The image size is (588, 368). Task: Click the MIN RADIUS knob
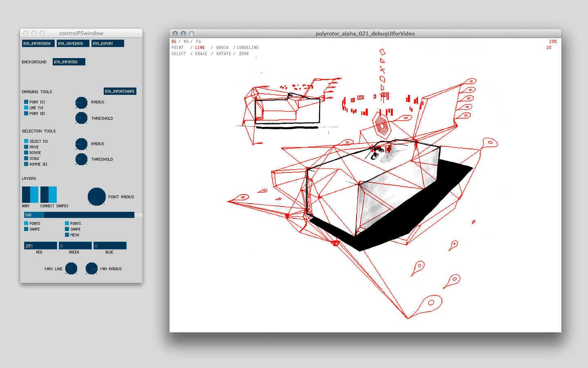[x=91, y=268]
